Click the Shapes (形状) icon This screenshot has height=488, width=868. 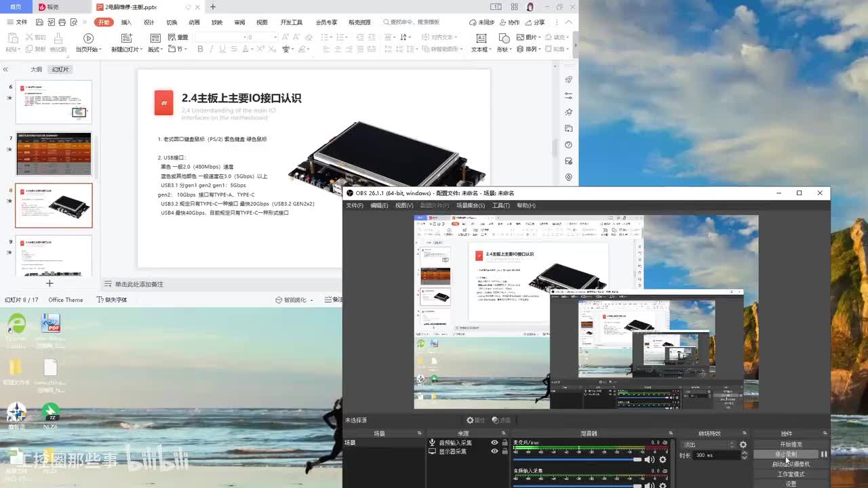(503, 39)
